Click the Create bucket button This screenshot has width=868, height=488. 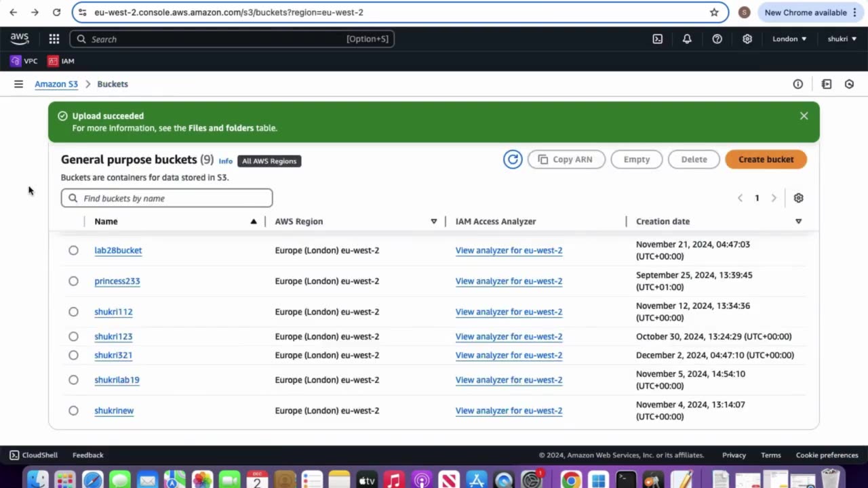coord(766,159)
